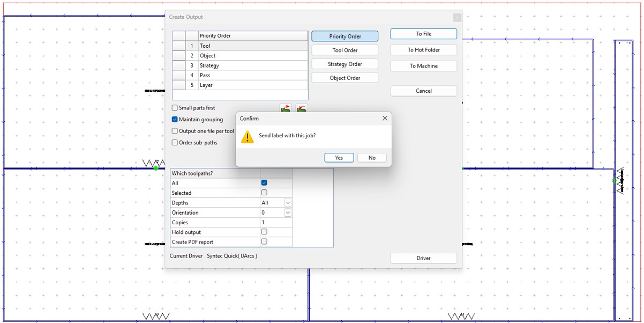This screenshot has height=323, width=644.
Task: Choose the Strategy Order button
Action: pyautogui.click(x=345, y=64)
